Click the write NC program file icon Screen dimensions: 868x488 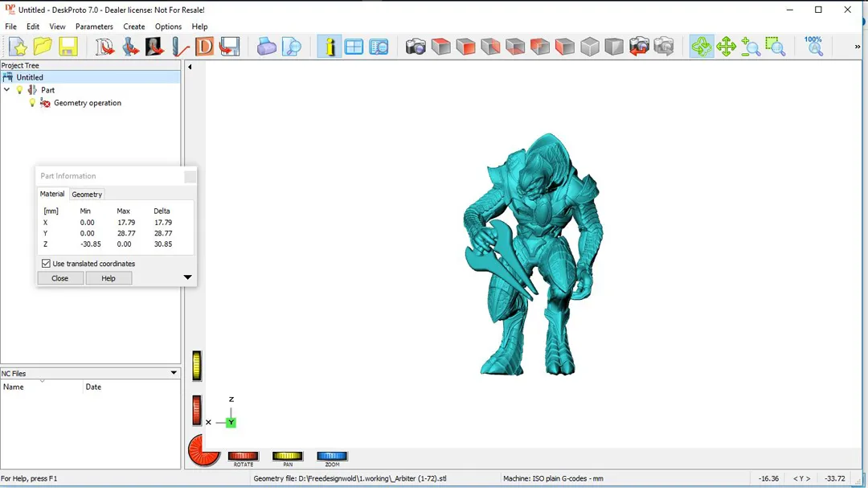coord(229,47)
